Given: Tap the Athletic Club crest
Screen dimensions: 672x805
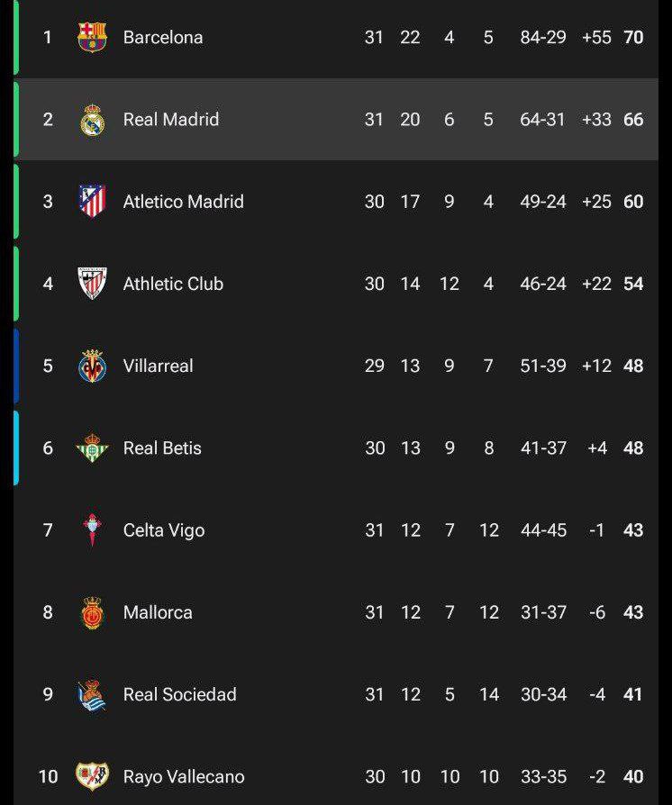Looking at the screenshot, I should point(93,284).
